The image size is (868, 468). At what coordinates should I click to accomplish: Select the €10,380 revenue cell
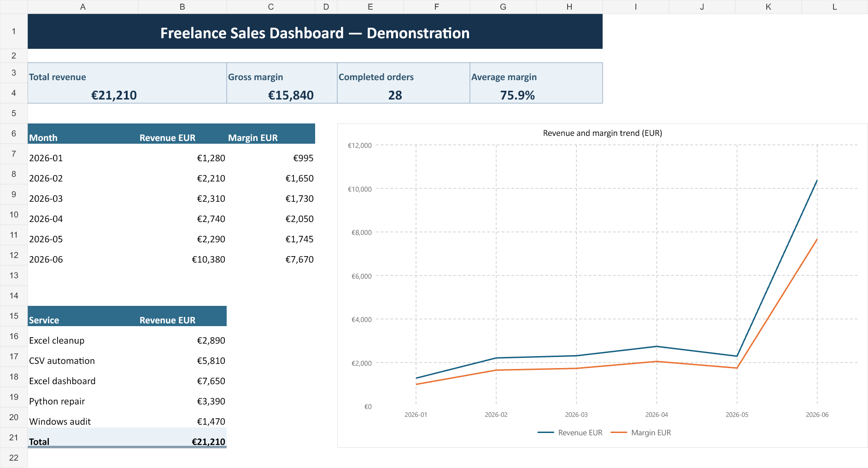point(182,255)
